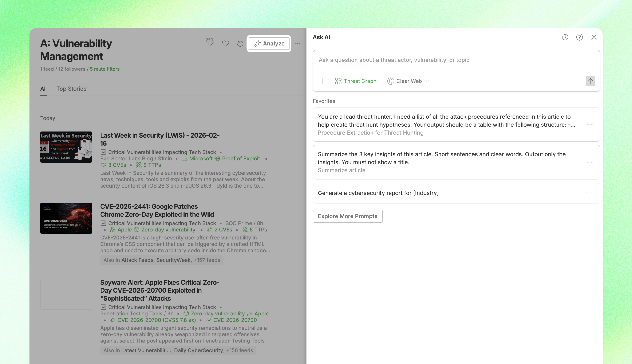Open options for Summarize article prompt

click(x=590, y=162)
